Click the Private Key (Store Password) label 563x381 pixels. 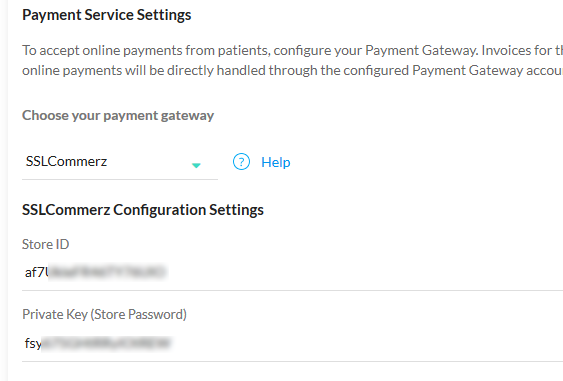(x=104, y=315)
